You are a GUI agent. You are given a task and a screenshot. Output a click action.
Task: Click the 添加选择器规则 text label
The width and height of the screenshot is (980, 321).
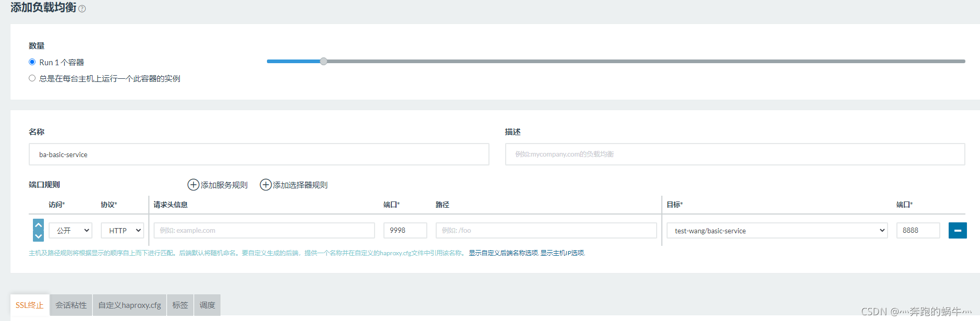(x=300, y=185)
